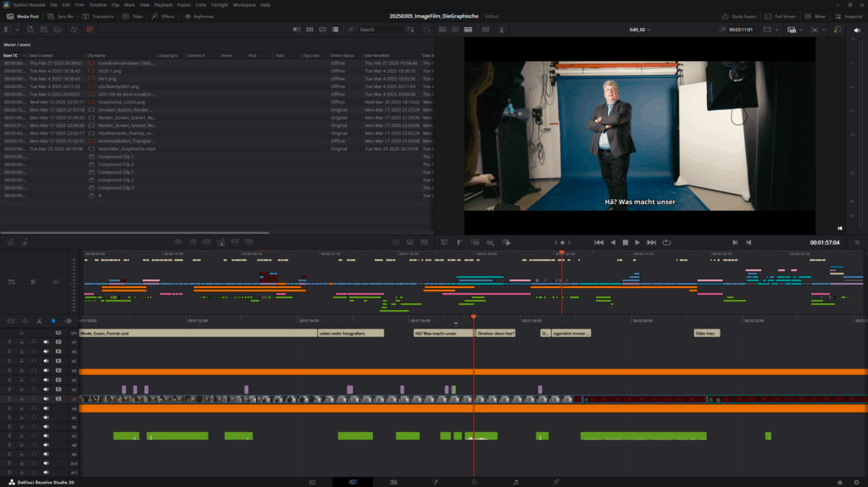Open the audio Mixer

coord(816,16)
